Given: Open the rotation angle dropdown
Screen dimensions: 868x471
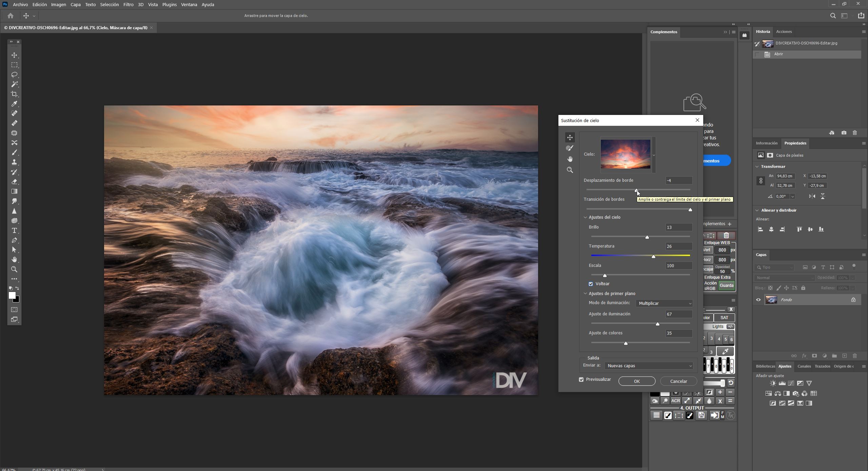Looking at the screenshot, I should (792, 197).
